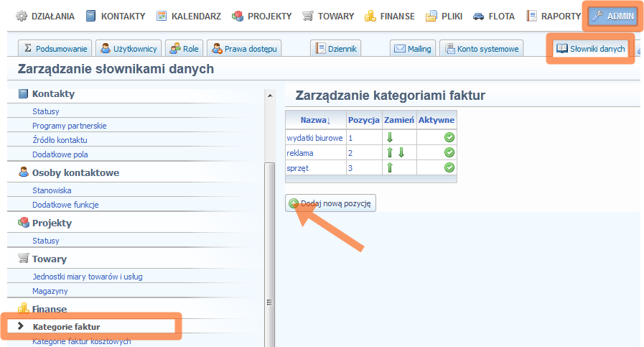Toggle active status for 'sprzęt'
The image size is (644, 347).
[449, 167]
